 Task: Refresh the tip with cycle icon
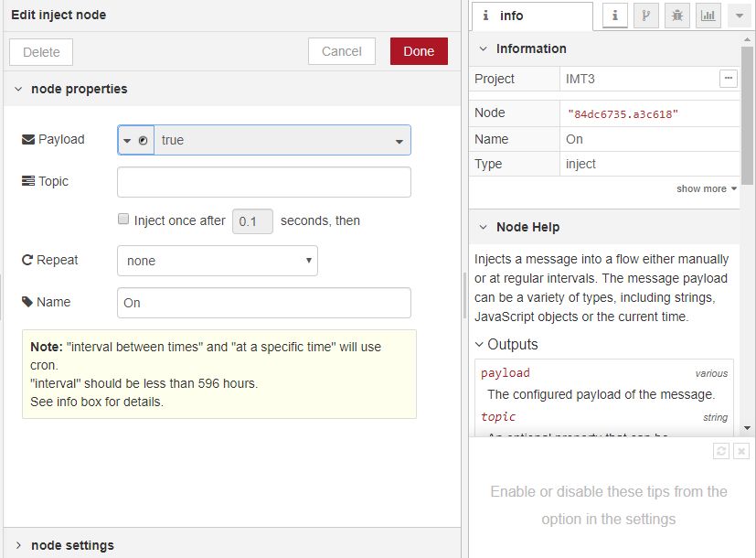tap(720, 451)
